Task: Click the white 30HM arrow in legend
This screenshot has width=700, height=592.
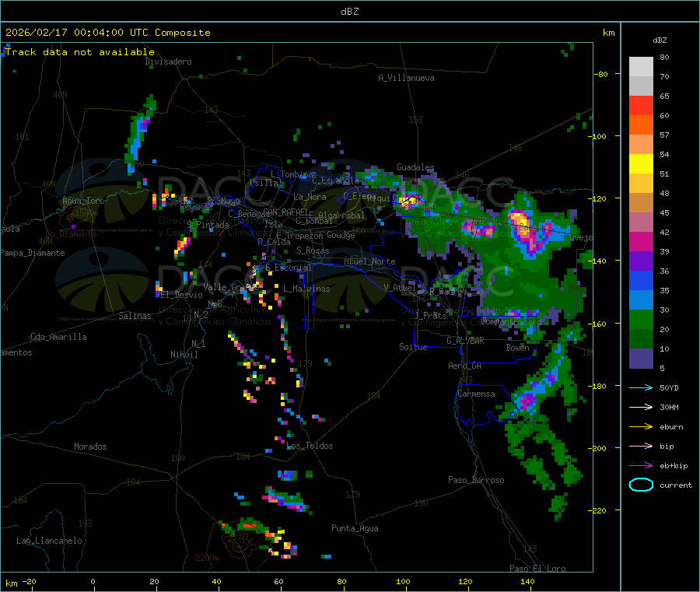Action: [641, 407]
